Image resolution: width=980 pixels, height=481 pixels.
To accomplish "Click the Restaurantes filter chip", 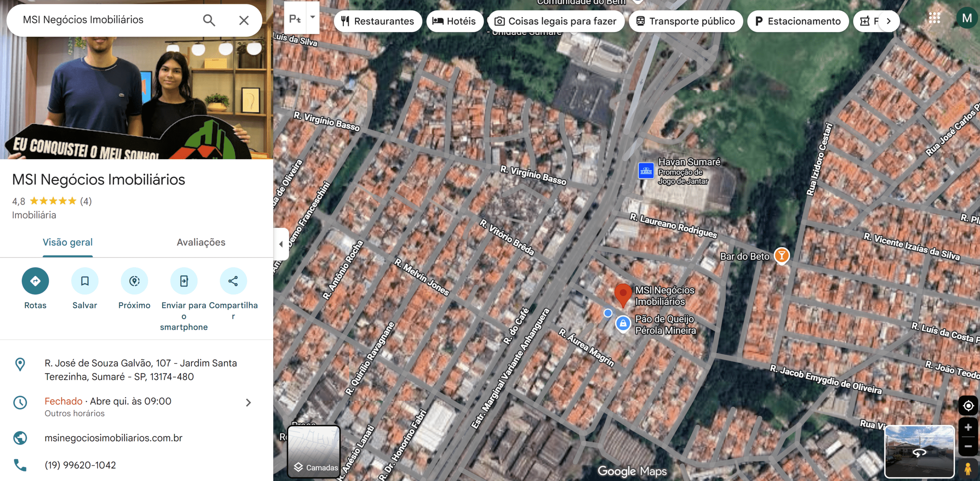I will (377, 21).
